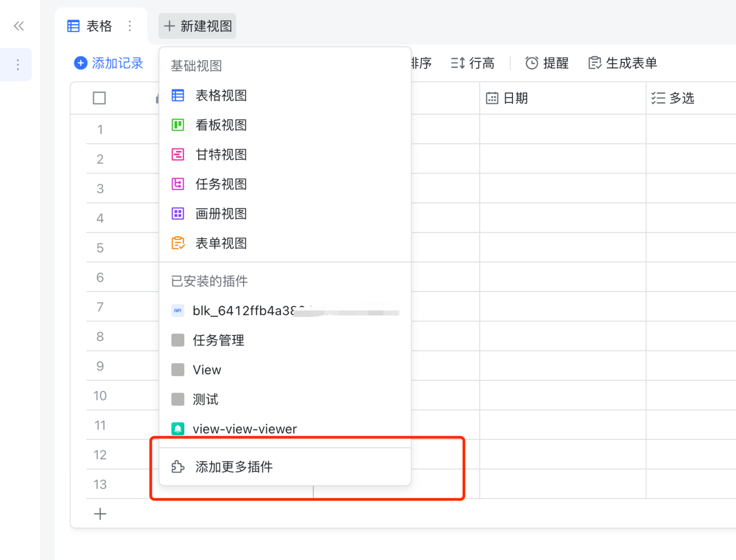Open the 提醒 (reminder) tool

(546, 63)
